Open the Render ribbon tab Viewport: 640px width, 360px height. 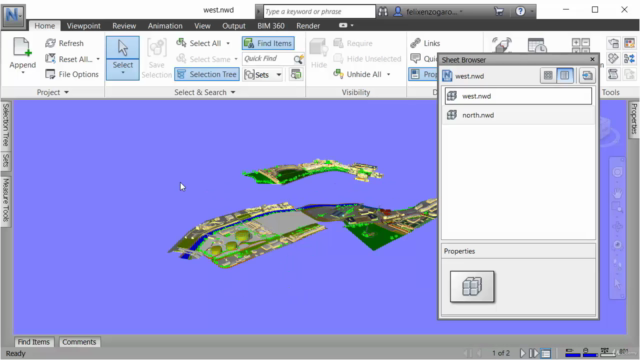click(x=308, y=26)
